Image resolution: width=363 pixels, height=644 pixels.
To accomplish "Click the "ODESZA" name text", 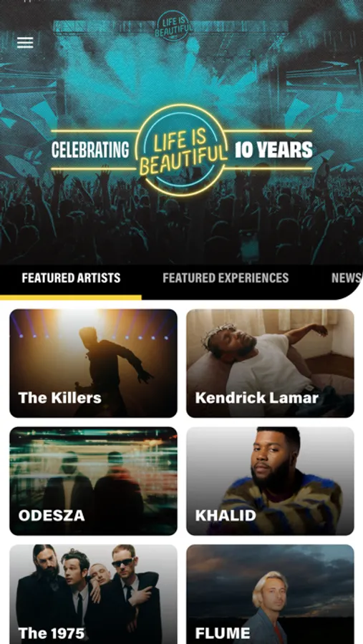I will [x=52, y=515].
